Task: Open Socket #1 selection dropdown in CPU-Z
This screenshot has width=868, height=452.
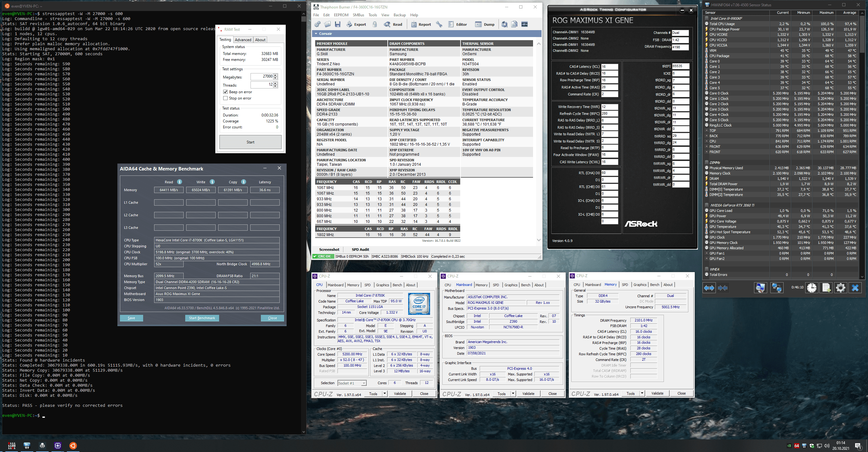Action: coord(364,383)
